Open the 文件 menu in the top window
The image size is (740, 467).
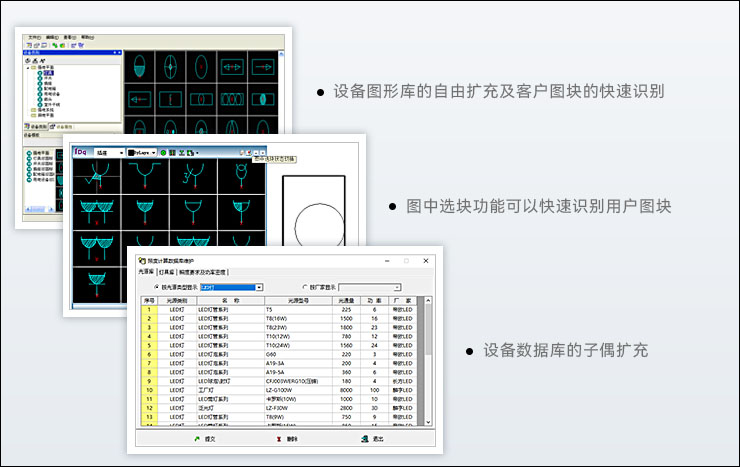(x=34, y=36)
